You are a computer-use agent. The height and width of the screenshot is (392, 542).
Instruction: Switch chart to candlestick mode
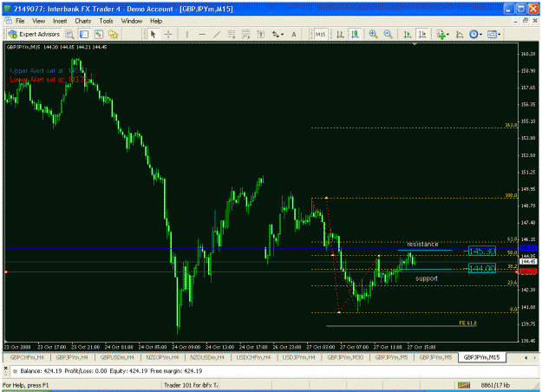point(355,34)
